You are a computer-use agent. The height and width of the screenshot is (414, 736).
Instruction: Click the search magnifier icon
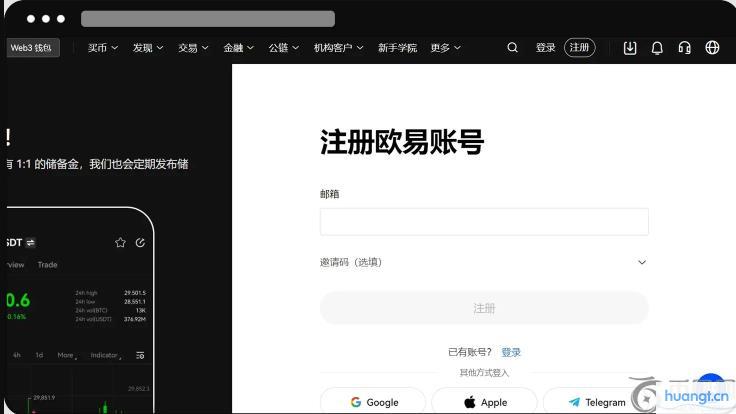513,48
